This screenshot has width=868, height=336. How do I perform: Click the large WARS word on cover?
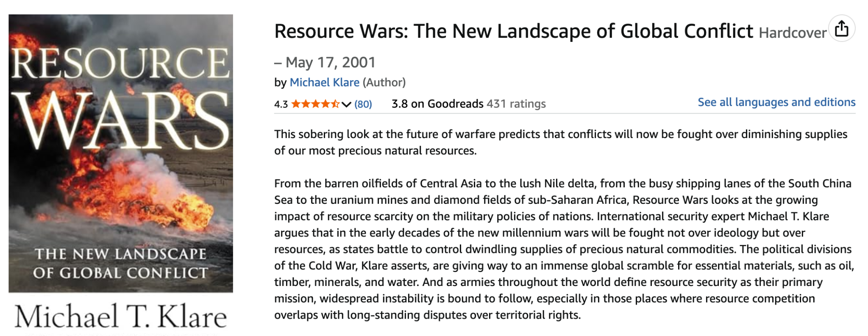click(x=121, y=121)
